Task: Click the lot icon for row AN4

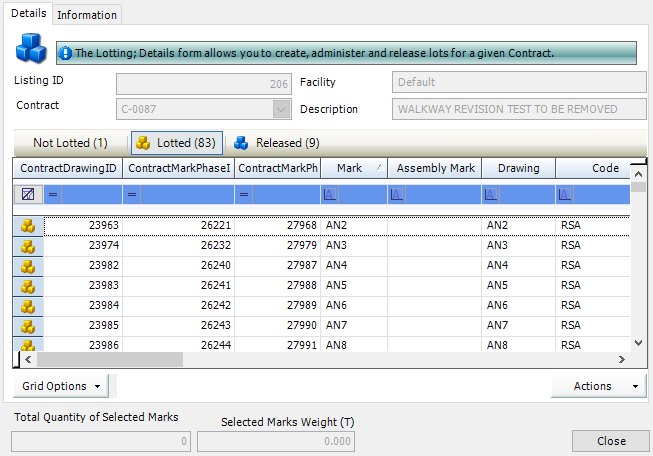Action: click(28, 266)
